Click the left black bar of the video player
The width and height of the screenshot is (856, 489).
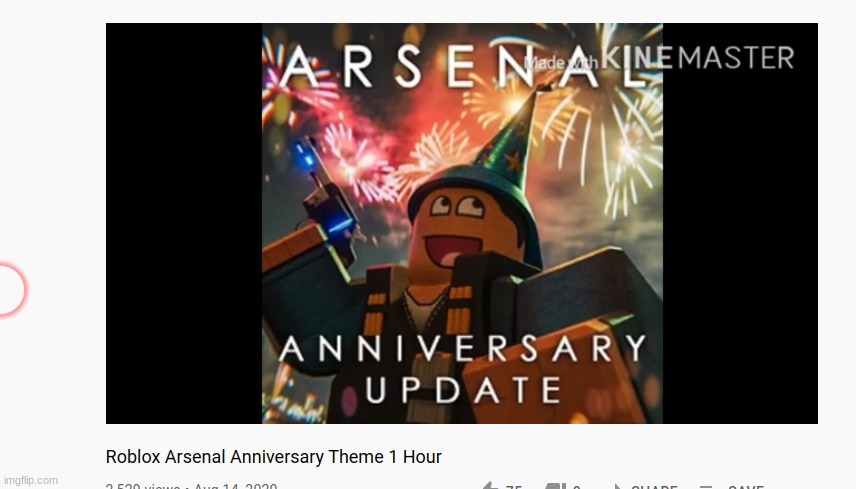point(184,223)
